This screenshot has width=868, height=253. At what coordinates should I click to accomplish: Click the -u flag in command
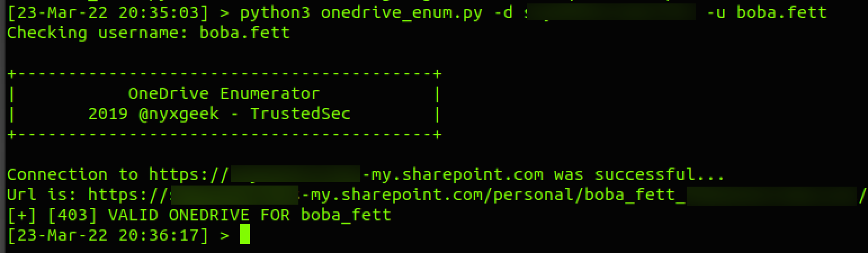coord(715,12)
